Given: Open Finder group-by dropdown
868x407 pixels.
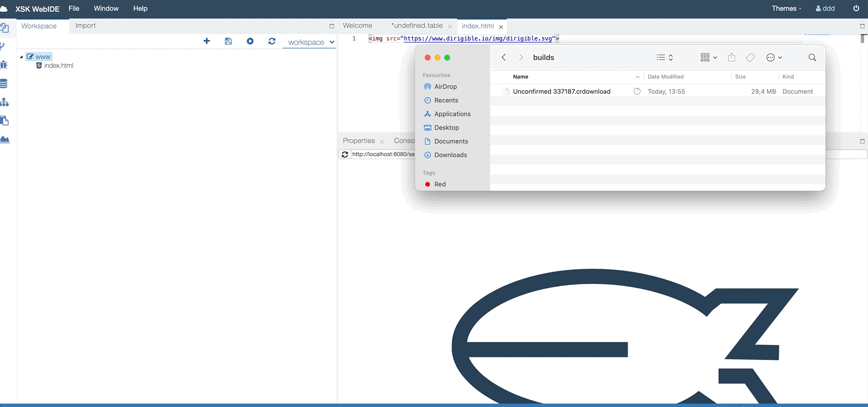Looking at the screenshot, I should tap(708, 58).
